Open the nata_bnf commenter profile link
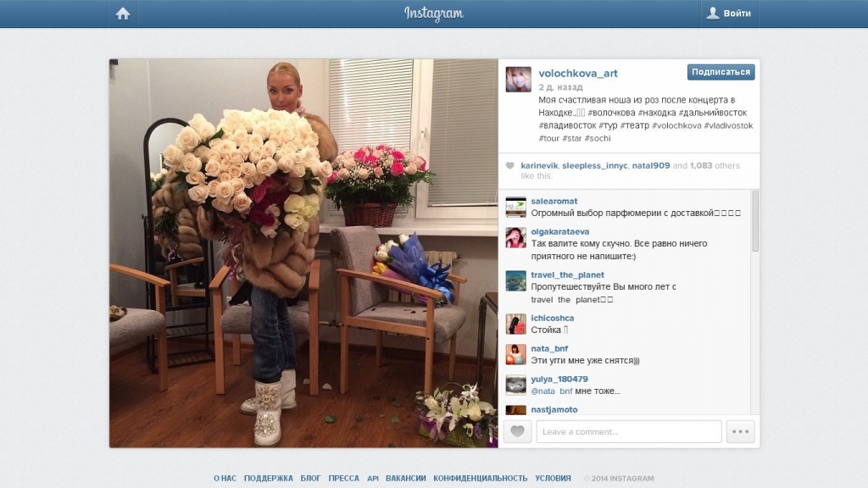This screenshot has width=868, height=488. pyautogui.click(x=549, y=348)
